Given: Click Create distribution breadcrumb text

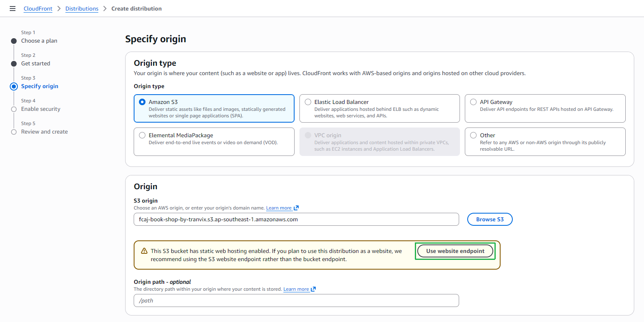Looking at the screenshot, I should click(x=137, y=9).
